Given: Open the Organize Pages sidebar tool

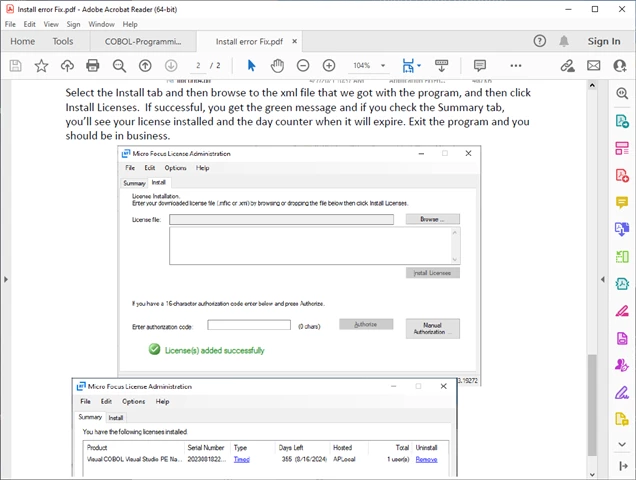Looking at the screenshot, I should pyautogui.click(x=622, y=148).
